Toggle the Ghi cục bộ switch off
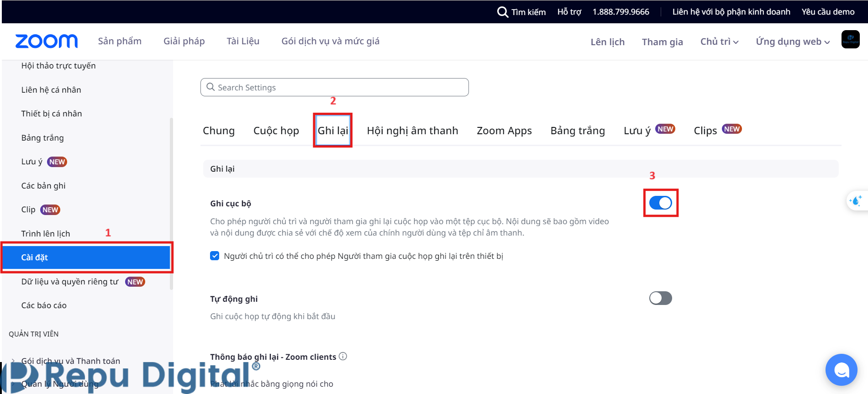The height and width of the screenshot is (394, 868). coord(660,203)
